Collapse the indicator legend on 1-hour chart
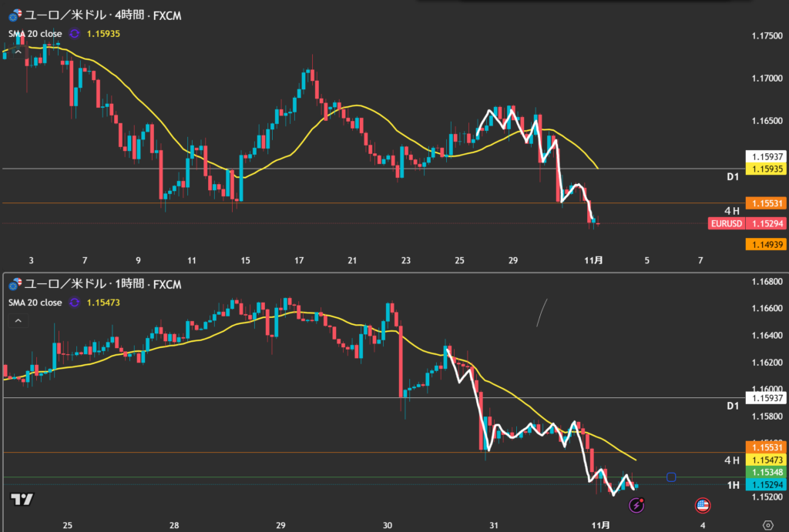Screen dimensions: 789x532 pyautogui.click(x=17, y=321)
